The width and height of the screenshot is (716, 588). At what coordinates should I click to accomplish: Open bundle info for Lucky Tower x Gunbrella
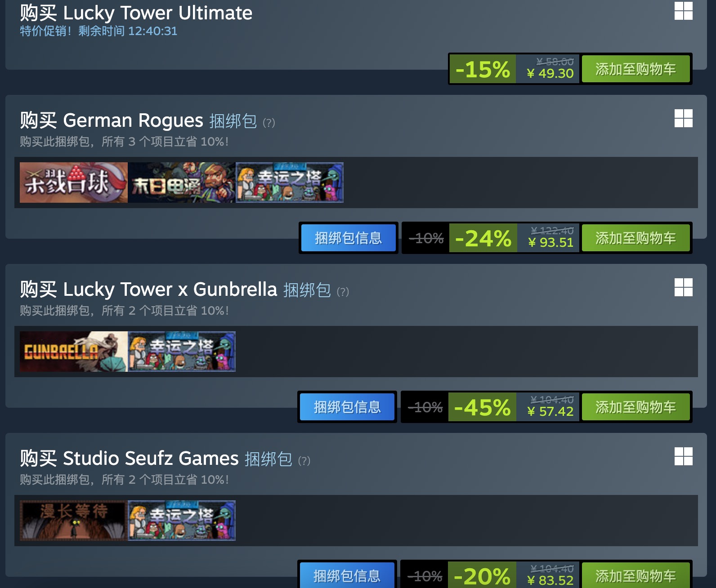347,407
